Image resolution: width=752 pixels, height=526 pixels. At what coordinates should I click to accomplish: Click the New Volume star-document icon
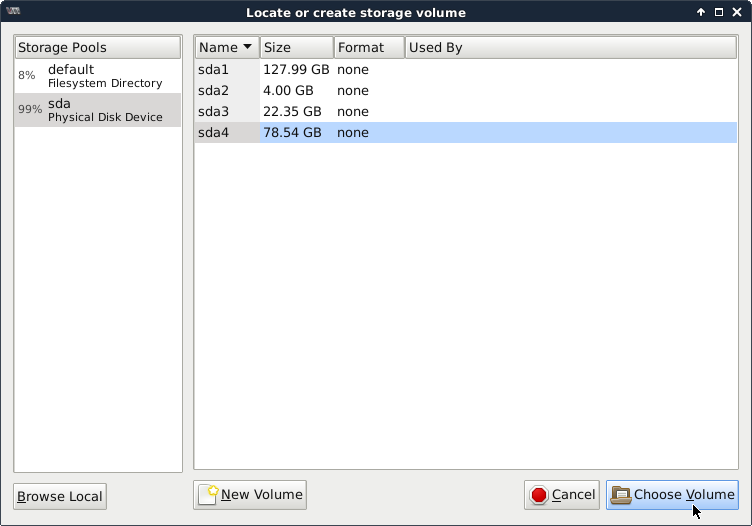pos(209,494)
